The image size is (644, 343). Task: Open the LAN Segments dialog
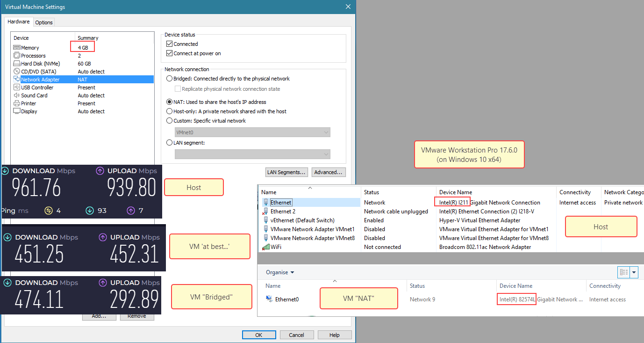pos(286,172)
